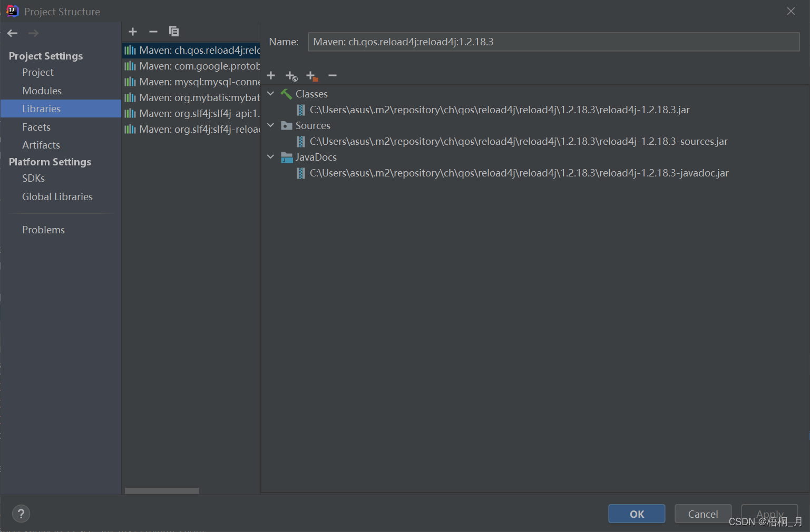This screenshot has width=810, height=532.
Task: Close the Project Structure dialog
Action: click(791, 11)
